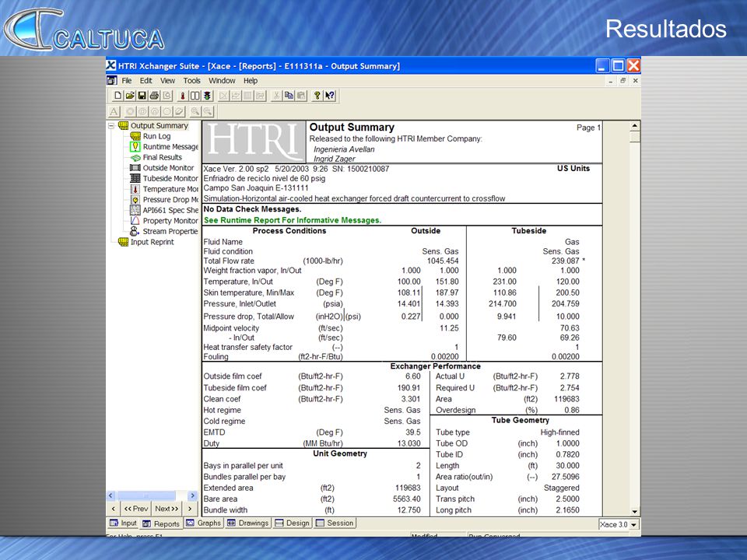747x560 pixels.
Task: Click the Outside Monitor tree icon
Action: click(135, 168)
